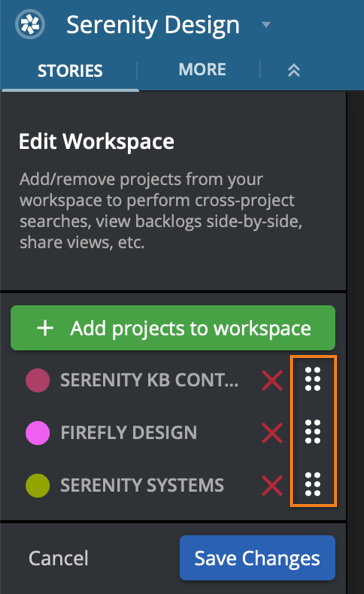The height and width of the screenshot is (594, 364).
Task: Open the Serenity Design workspace dropdown arrow
Action: [266, 25]
